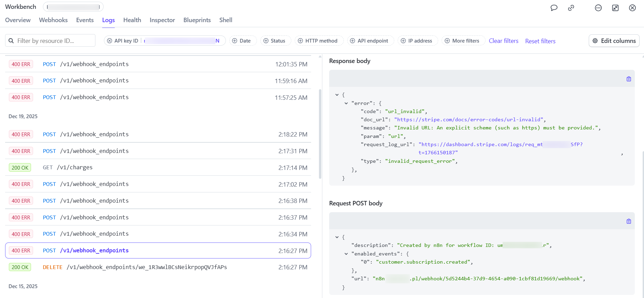Click the gear icon in Edit columns
Screen dimensions: 644x298
pyautogui.click(x=595, y=41)
